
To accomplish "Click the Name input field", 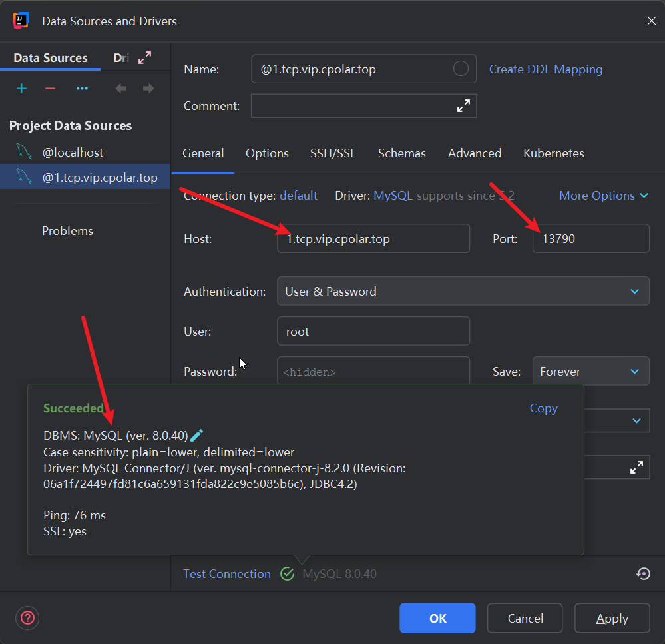I will (363, 69).
